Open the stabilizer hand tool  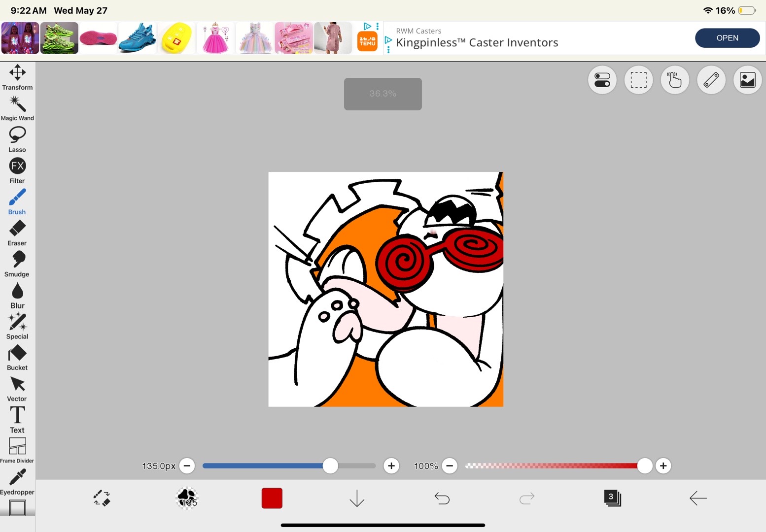675,80
